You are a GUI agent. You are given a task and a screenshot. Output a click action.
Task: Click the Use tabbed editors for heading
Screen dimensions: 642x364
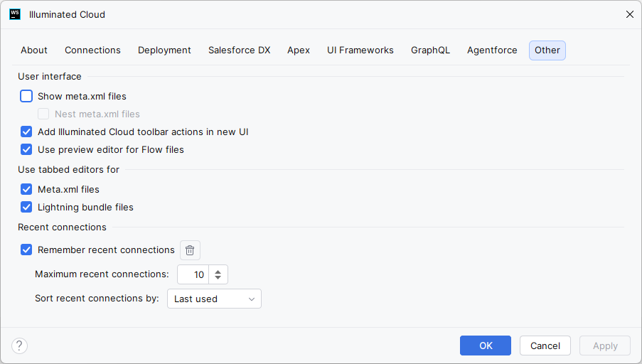pos(69,169)
